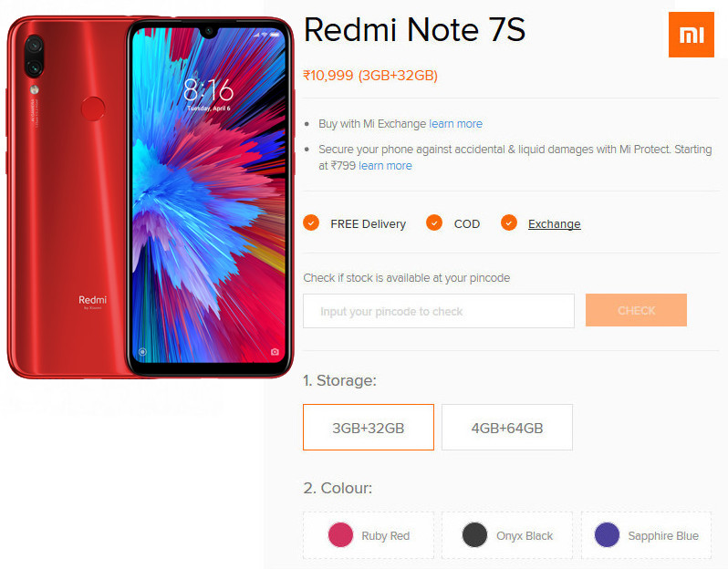Select the 4GB+64GB storage option
728x569 pixels.
[507, 428]
